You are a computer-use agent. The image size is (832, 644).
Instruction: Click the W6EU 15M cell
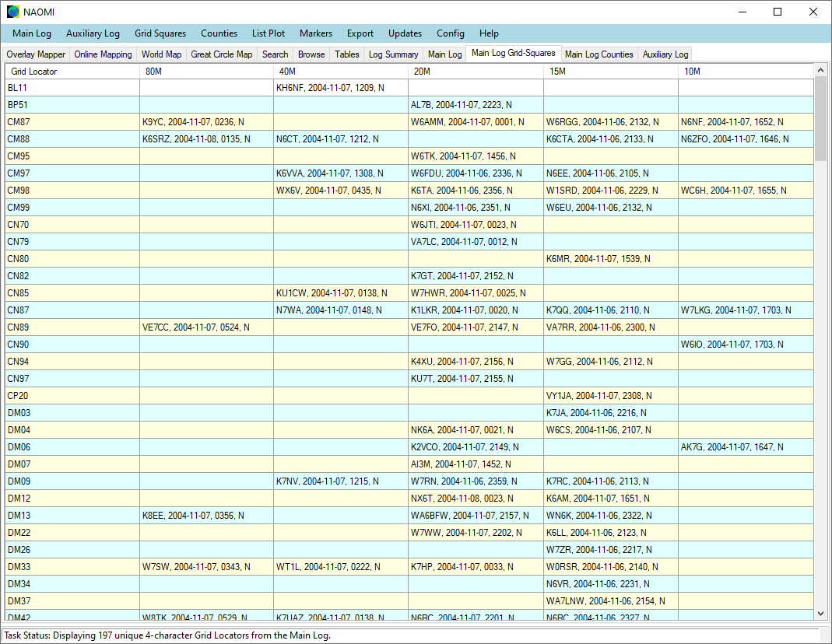(611, 208)
